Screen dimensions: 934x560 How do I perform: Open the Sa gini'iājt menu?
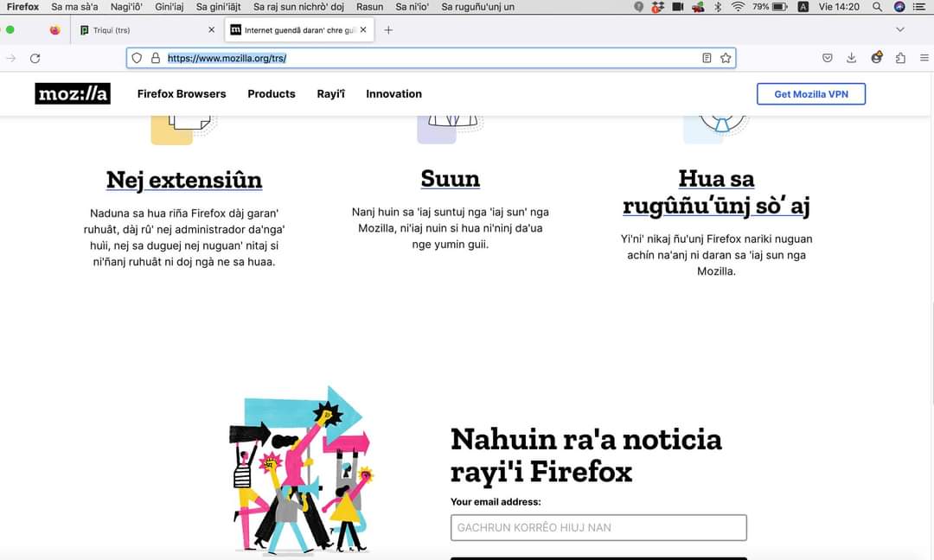(219, 7)
